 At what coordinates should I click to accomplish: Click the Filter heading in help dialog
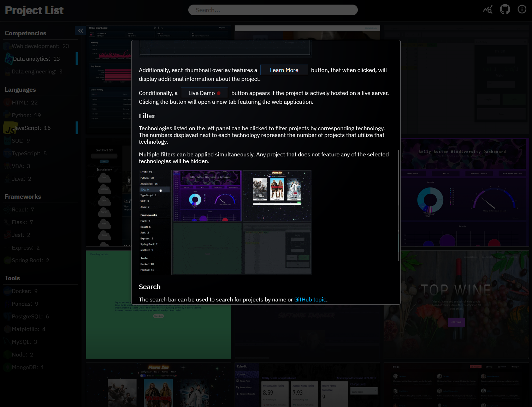[x=147, y=116]
